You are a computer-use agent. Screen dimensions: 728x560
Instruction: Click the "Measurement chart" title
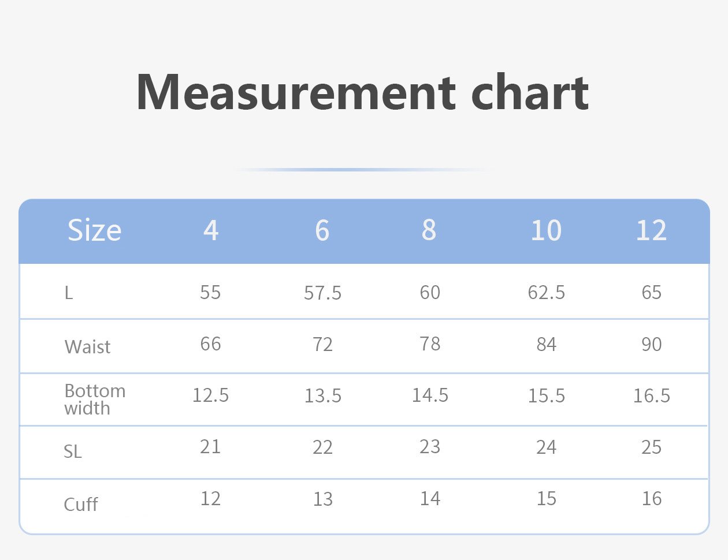click(x=362, y=92)
